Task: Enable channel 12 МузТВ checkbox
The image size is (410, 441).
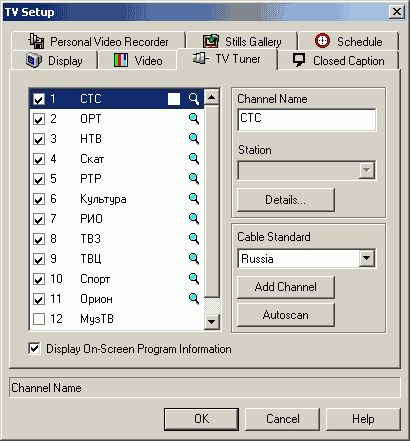Action: click(x=39, y=319)
